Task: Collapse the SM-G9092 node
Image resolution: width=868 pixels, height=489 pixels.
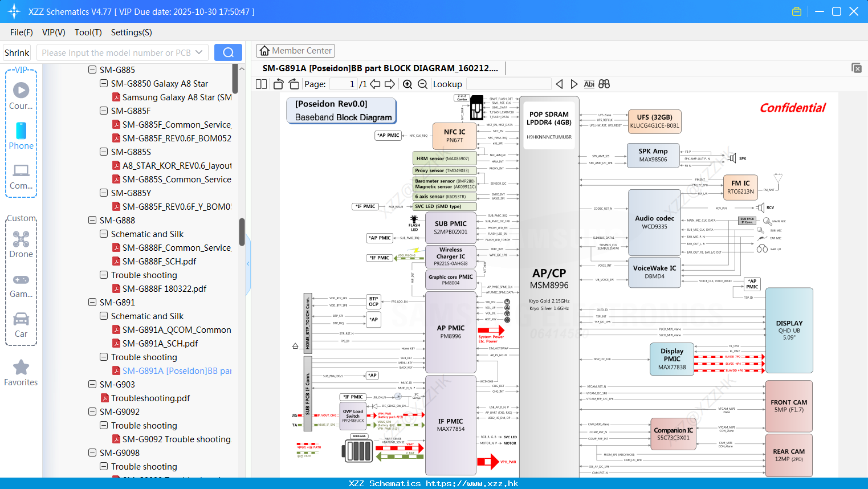Action: click(92, 411)
